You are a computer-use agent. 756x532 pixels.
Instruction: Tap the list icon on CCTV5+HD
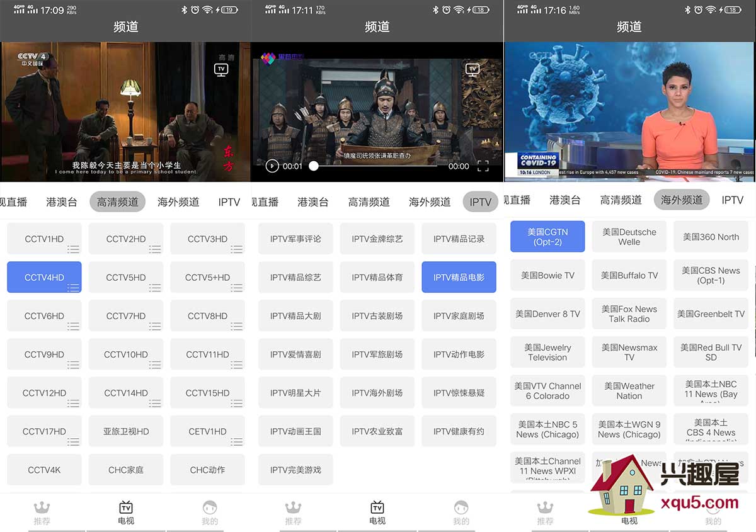(x=237, y=288)
